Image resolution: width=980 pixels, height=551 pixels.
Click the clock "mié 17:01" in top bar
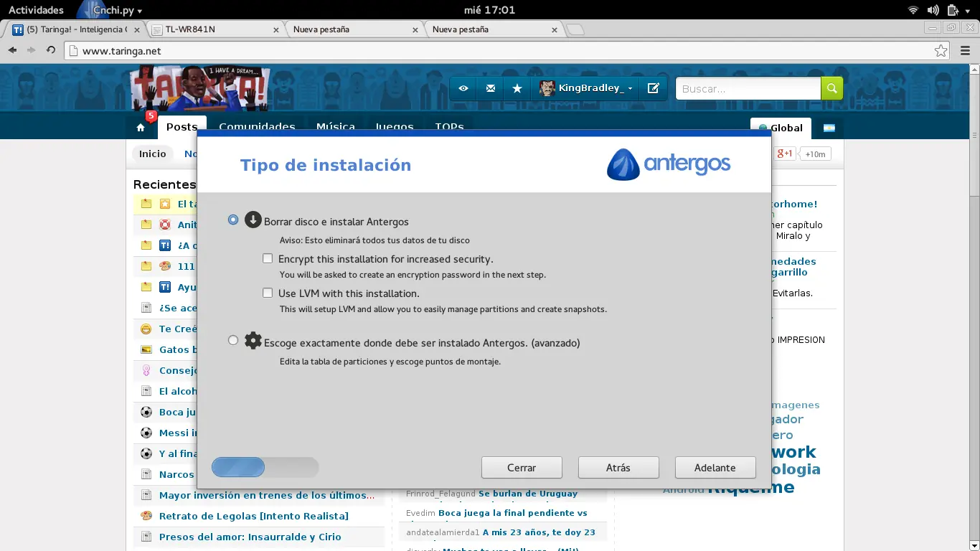490,10
